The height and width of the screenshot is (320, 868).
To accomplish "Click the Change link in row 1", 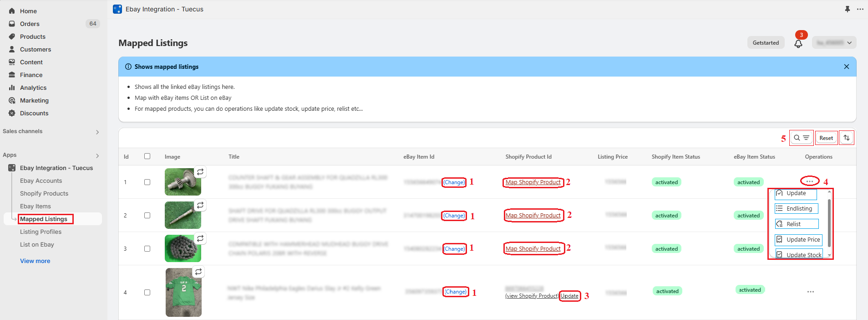I will (x=454, y=182).
